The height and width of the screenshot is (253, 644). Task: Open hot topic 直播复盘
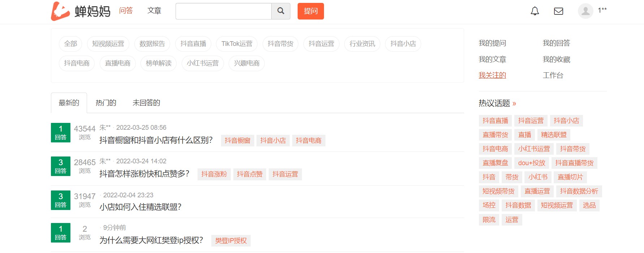(x=495, y=163)
